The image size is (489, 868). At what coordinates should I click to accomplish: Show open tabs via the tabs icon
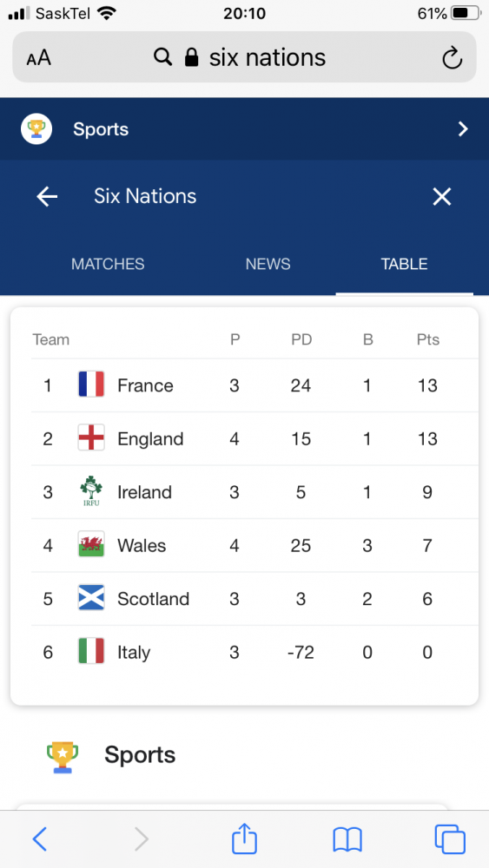[x=450, y=839]
